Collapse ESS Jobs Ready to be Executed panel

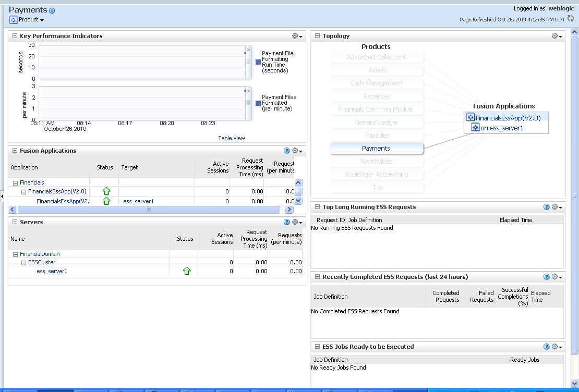[317, 347]
